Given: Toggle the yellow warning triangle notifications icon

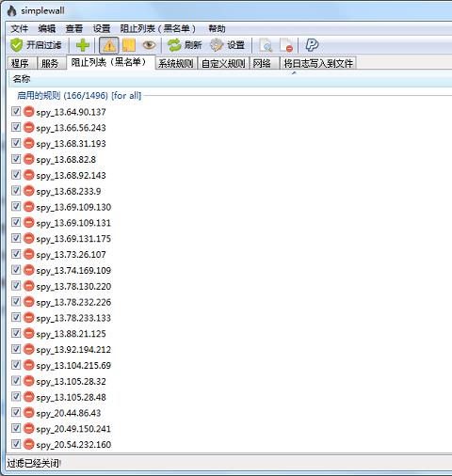Looking at the screenshot, I should pyautogui.click(x=109, y=45).
